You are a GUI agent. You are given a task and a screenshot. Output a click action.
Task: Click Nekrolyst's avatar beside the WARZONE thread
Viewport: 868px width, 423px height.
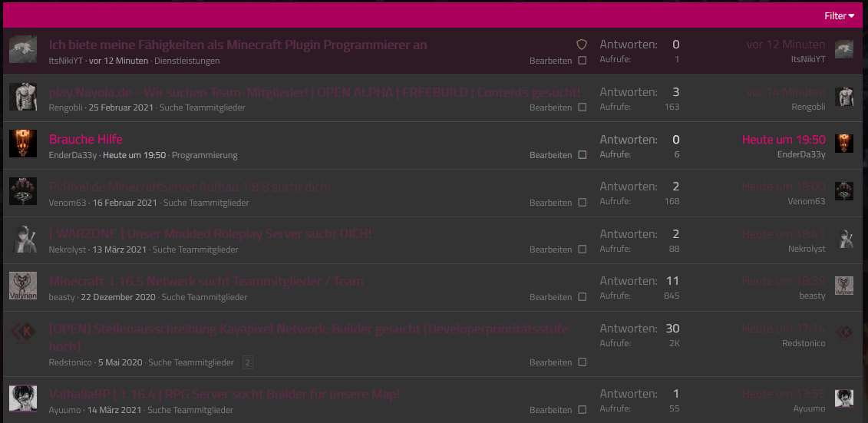23,239
